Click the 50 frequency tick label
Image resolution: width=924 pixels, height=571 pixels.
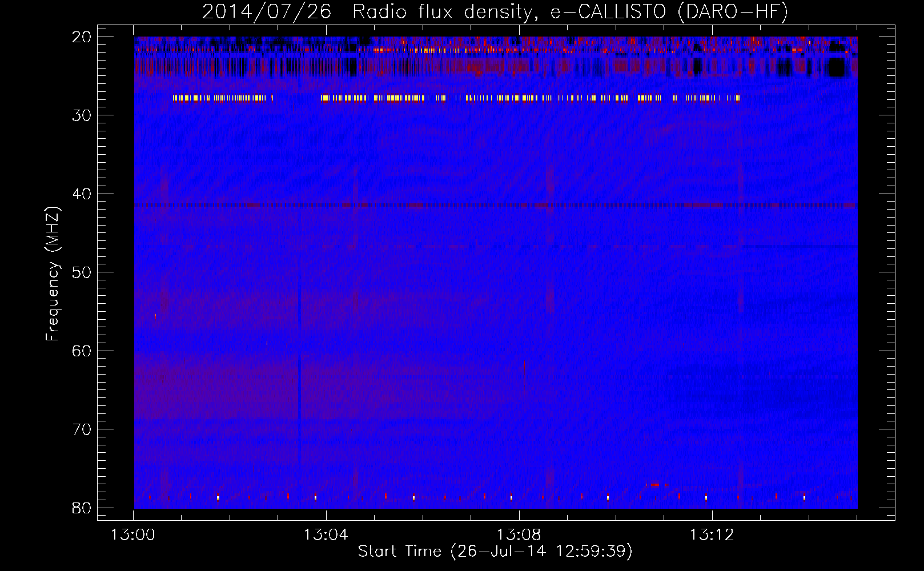82,272
